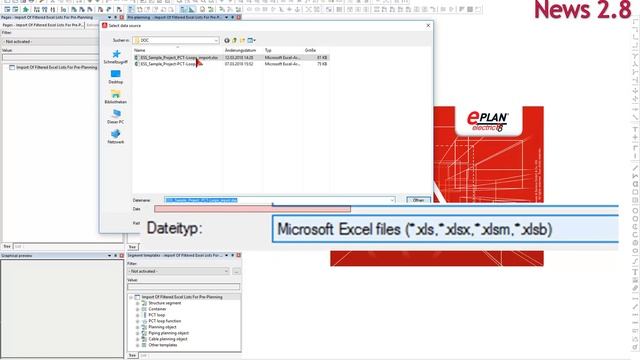Open Schnellzugriff in the file dialog sidebar

click(116, 57)
